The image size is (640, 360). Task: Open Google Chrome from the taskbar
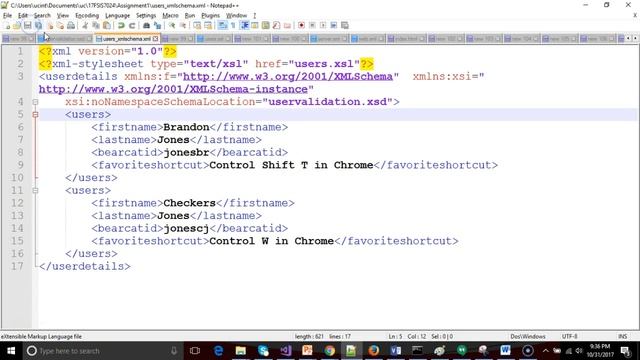tap(329, 351)
